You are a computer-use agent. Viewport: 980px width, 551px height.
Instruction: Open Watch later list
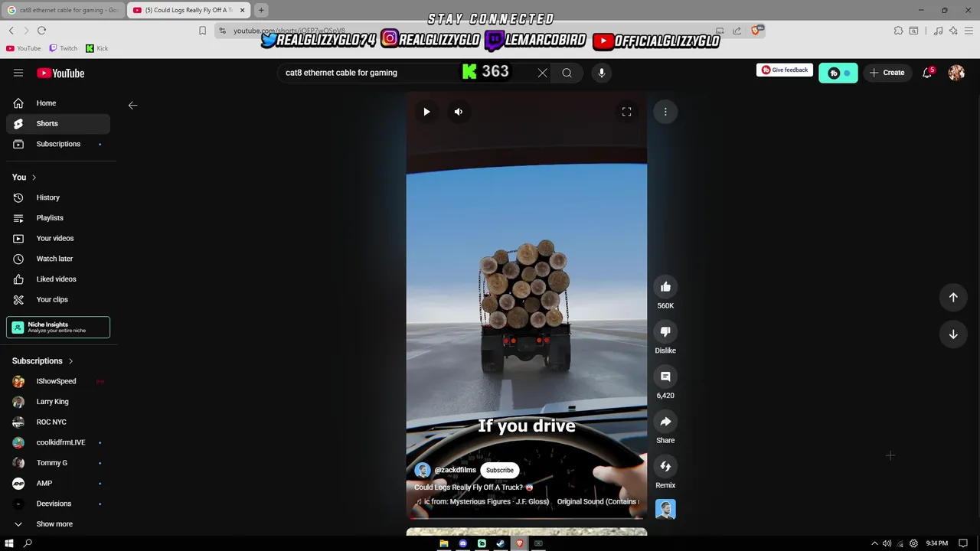(58, 259)
